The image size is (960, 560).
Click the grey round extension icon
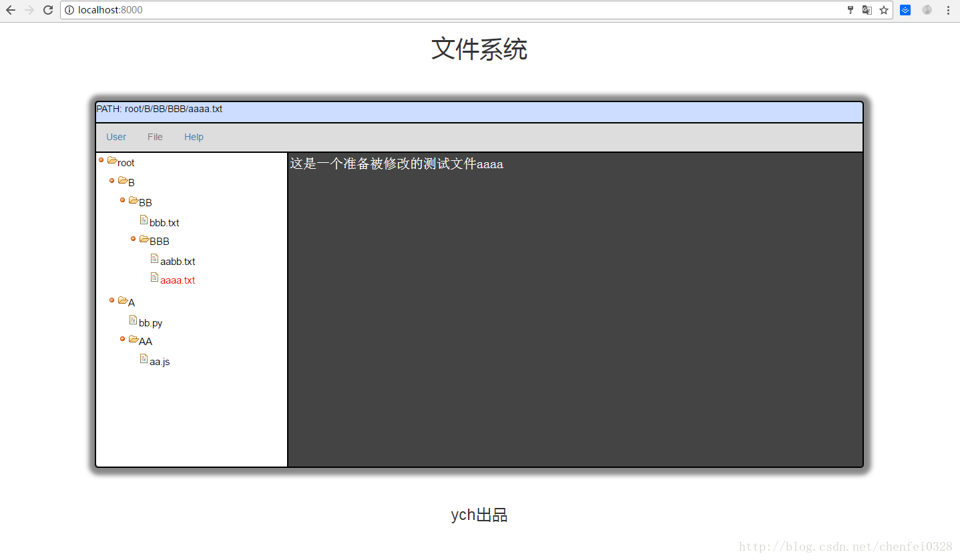927,10
